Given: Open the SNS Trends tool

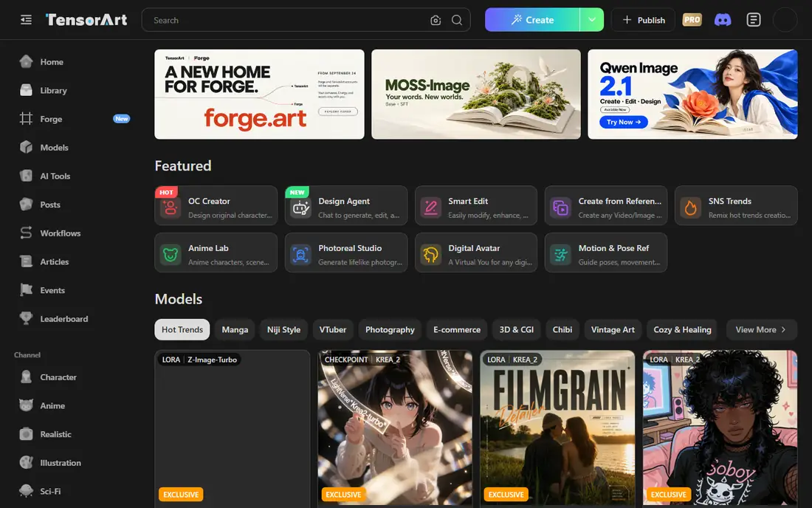Looking at the screenshot, I should coord(736,205).
